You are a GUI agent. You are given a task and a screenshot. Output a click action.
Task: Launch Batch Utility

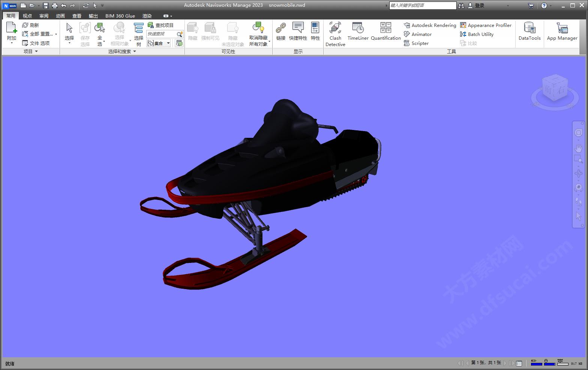click(477, 34)
